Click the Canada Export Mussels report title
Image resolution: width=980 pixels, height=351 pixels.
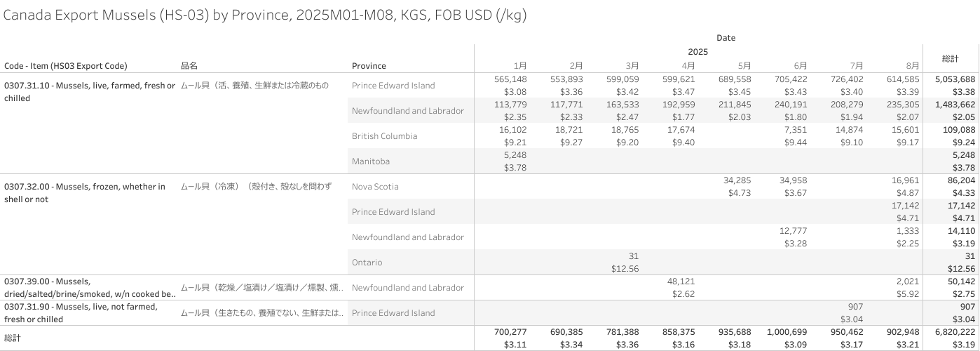(265, 16)
